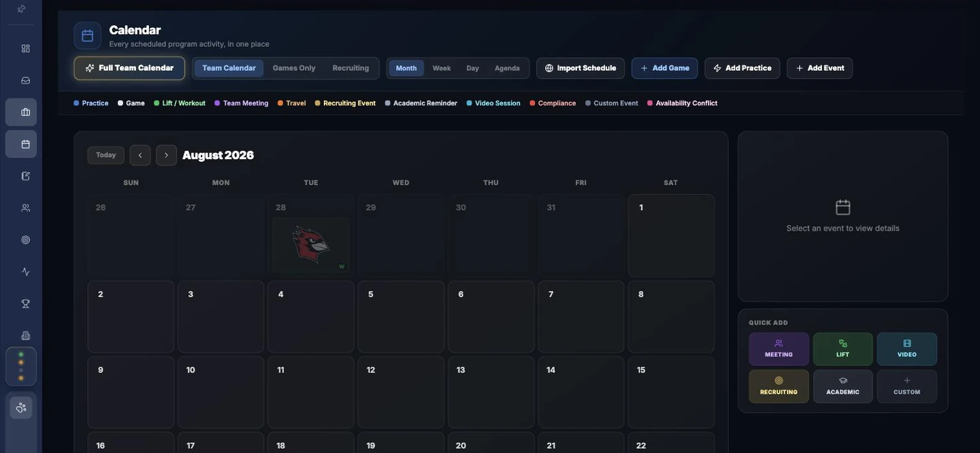Click the pin icon atop the sidebar

(x=21, y=9)
